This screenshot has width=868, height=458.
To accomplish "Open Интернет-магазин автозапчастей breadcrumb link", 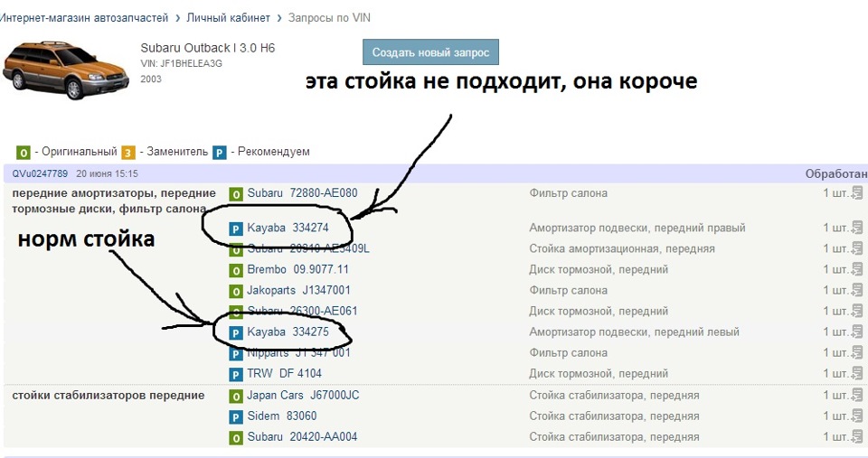I will (x=83, y=18).
